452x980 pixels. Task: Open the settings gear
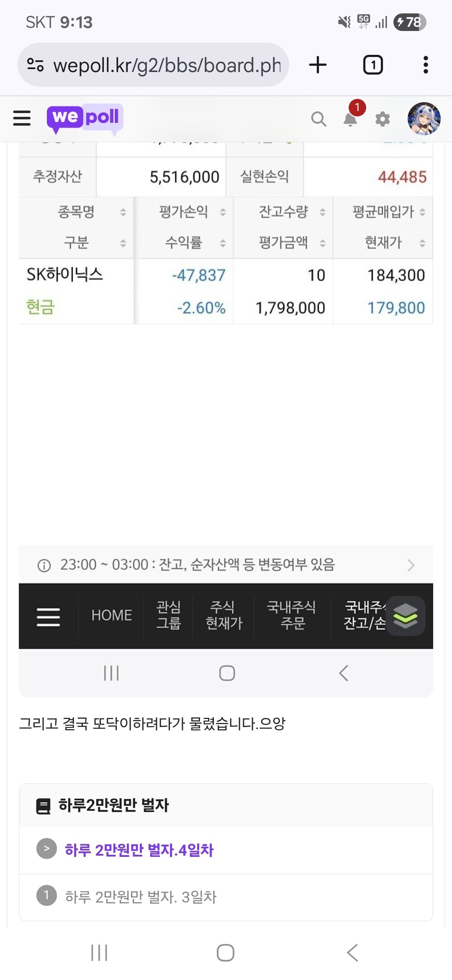point(383,119)
